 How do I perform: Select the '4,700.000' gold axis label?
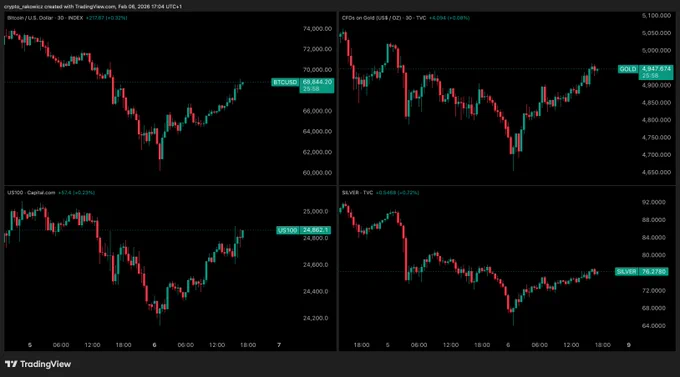tap(656, 155)
